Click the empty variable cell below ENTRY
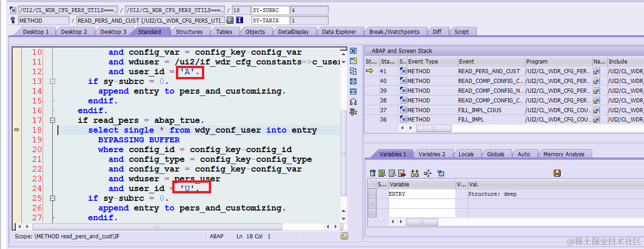 422,204
